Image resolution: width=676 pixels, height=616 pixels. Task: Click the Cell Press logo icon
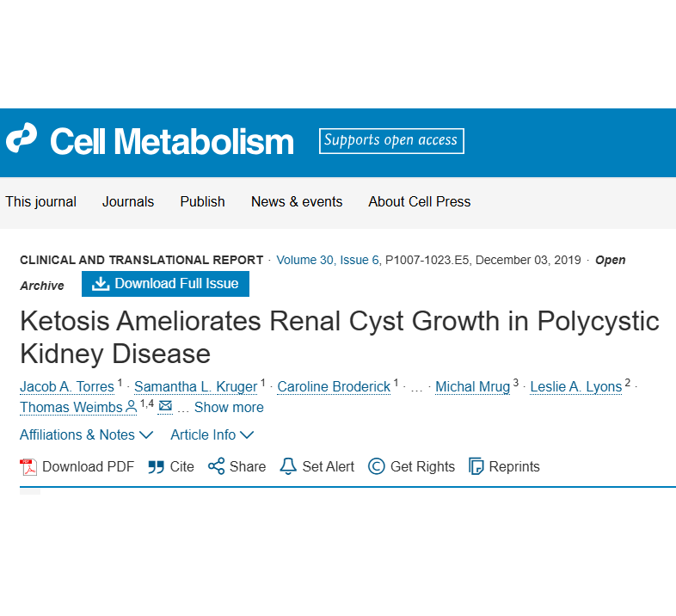click(22, 140)
